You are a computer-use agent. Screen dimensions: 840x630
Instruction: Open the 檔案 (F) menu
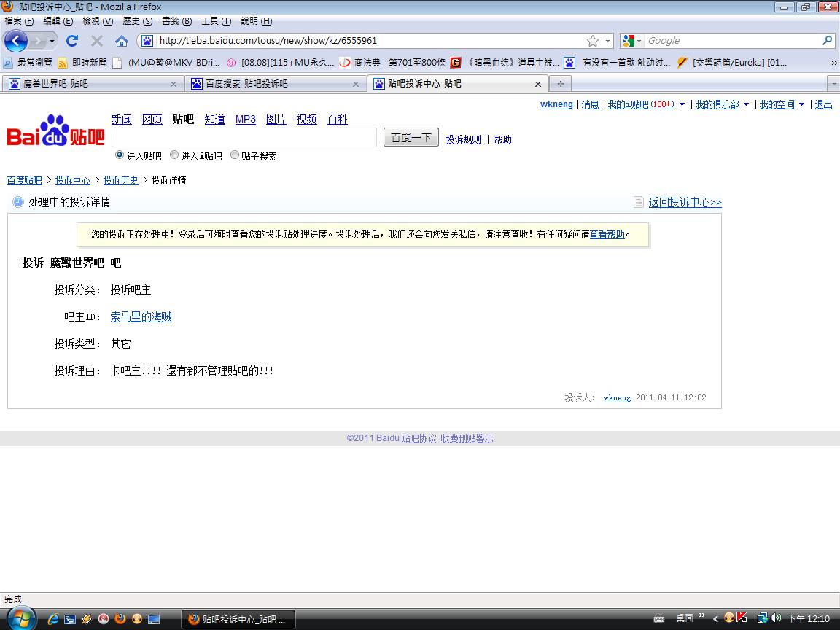(19, 21)
